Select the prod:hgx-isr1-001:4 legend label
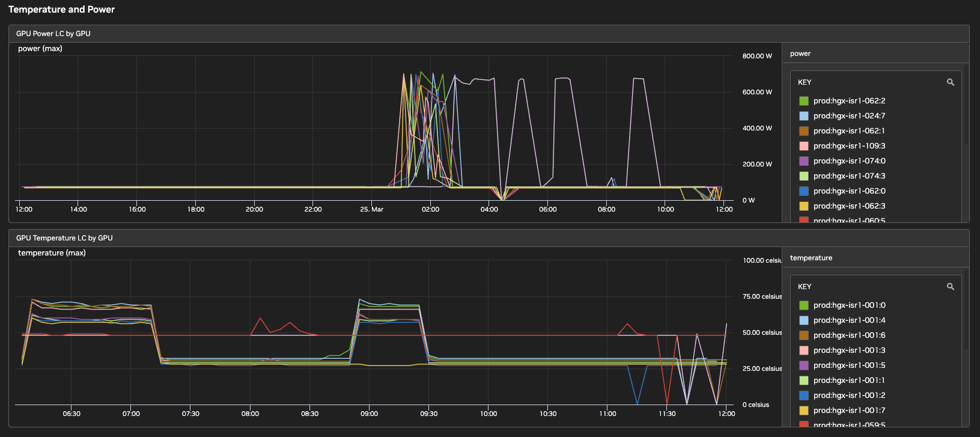This screenshot has width=980, height=437. 850,320
